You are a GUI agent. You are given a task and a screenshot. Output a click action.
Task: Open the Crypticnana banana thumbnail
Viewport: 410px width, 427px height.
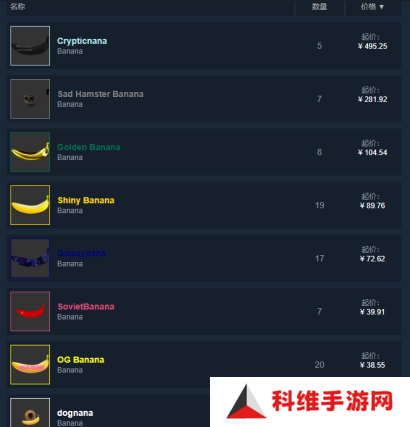(30, 46)
